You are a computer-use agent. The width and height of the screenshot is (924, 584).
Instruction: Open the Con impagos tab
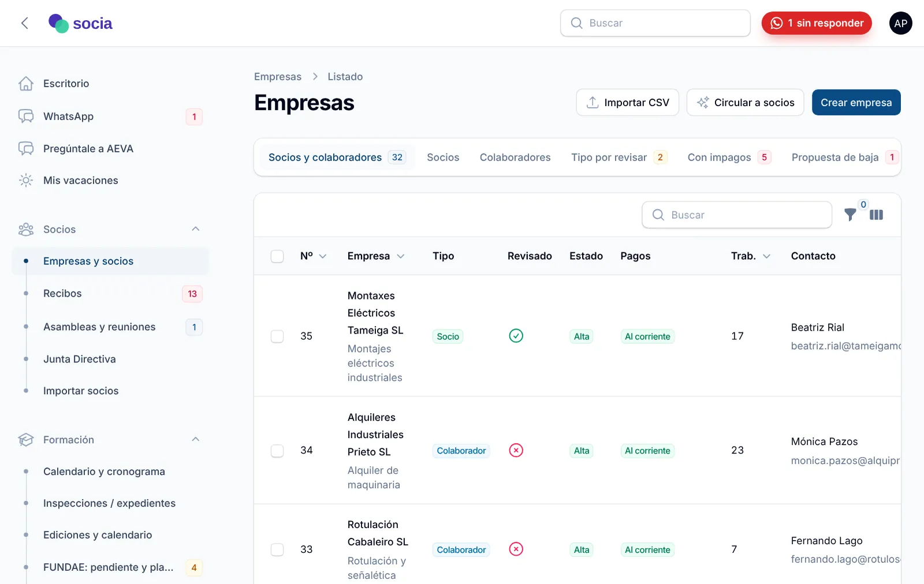pos(729,158)
